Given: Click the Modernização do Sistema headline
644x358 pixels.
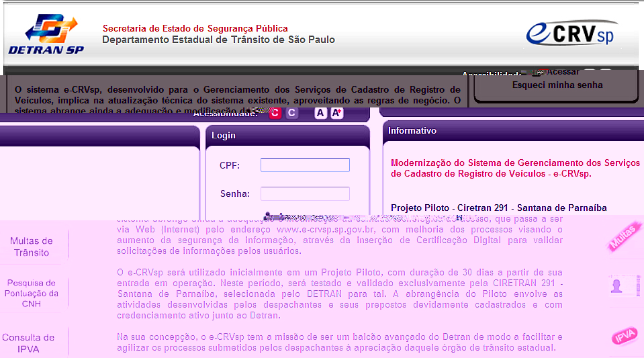Looking at the screenshot, I should pos(515,168).
